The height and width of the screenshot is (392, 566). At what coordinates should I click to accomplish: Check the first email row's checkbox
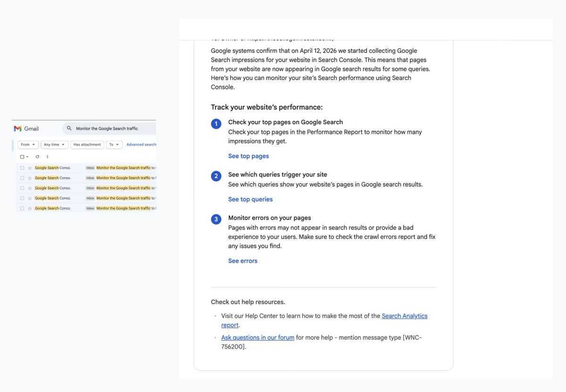[x=22, y=168]
